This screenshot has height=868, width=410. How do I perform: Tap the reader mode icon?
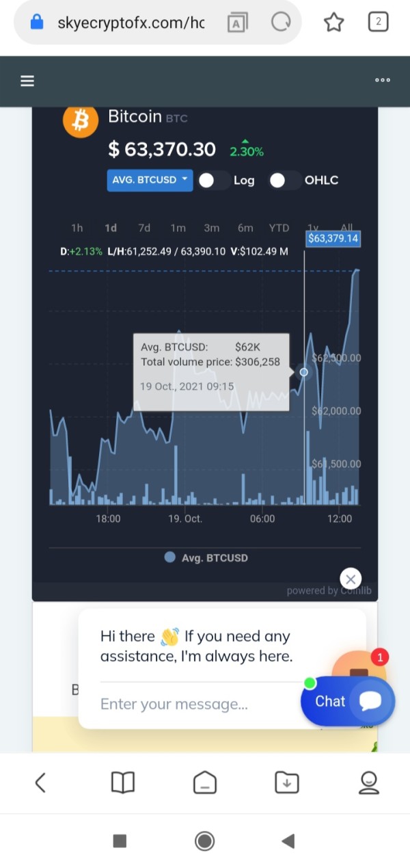pyautogui.click(x=236, y=23)
